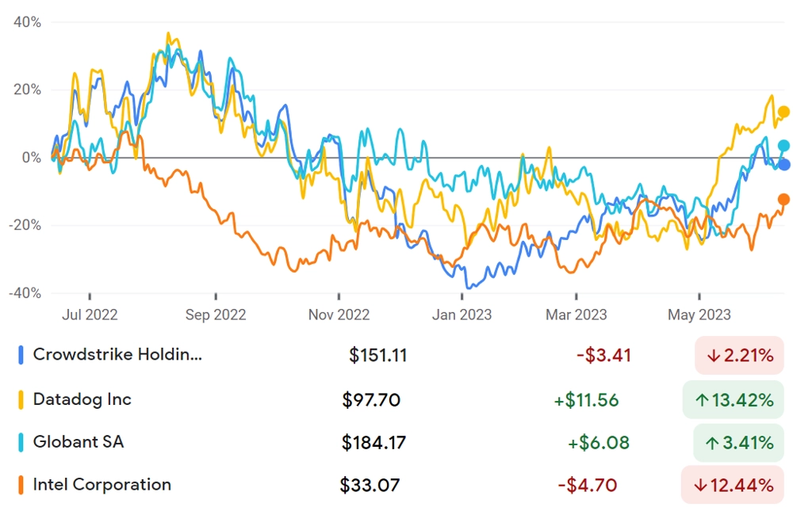812x511 pixels.
Task: Click the orange Intel Corporation color bar
Action: (21, 485)
